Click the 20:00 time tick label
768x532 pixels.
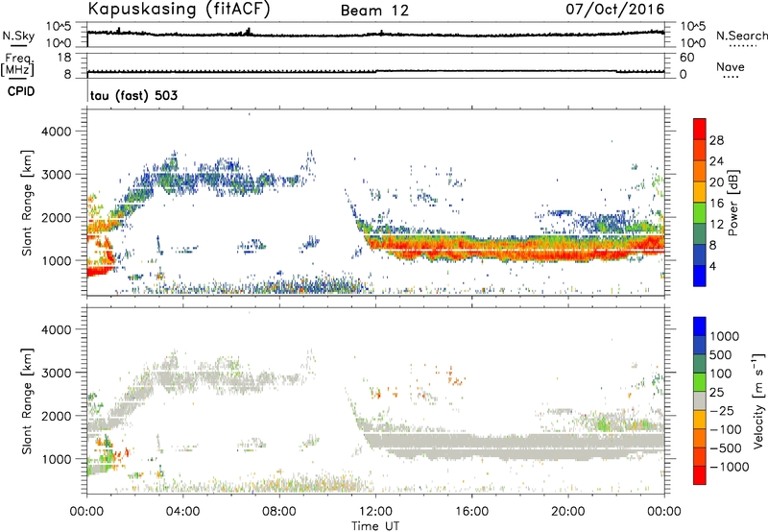pos(567,512)
